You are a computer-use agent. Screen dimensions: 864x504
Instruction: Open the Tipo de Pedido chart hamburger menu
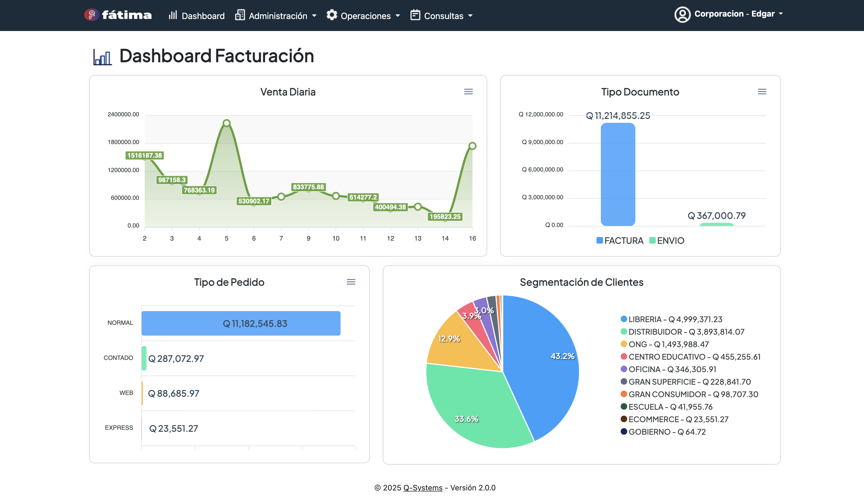351,282
